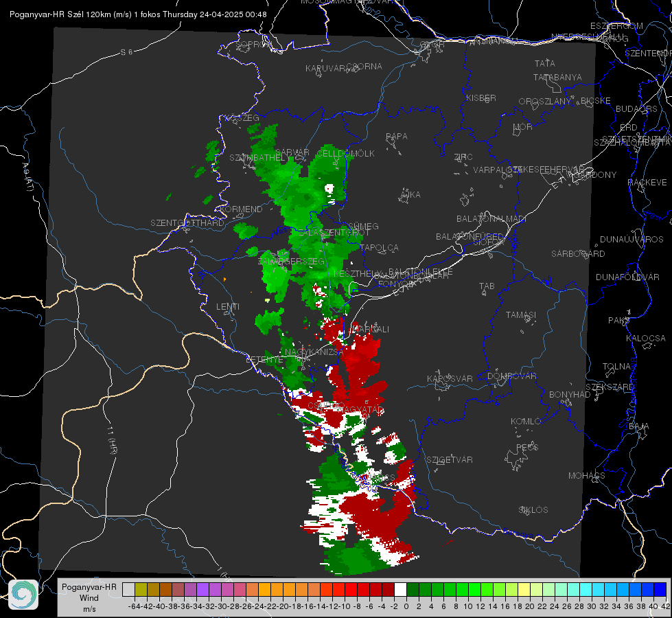Click the TAPOLCA town label

pos(379,248)
